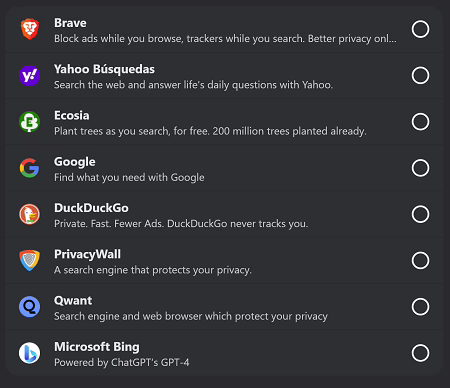Click the PrivacyWall shield logo icon
The width and height of the screenshot is (450, 388).
(x=30, y=260)
